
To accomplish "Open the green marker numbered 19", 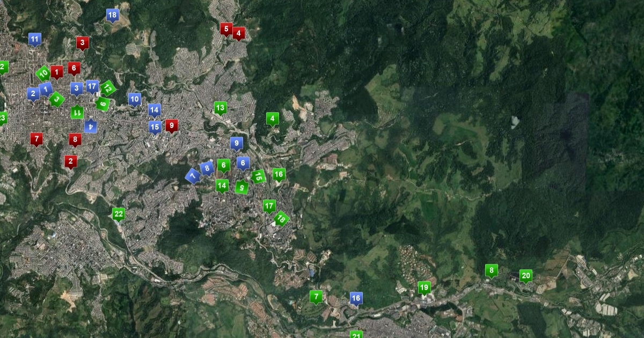I will [424, 288].
